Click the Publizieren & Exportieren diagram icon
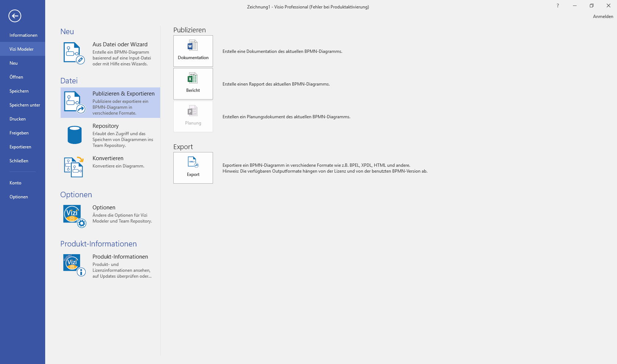Screen dimensions: 617x364 [75, 102]
